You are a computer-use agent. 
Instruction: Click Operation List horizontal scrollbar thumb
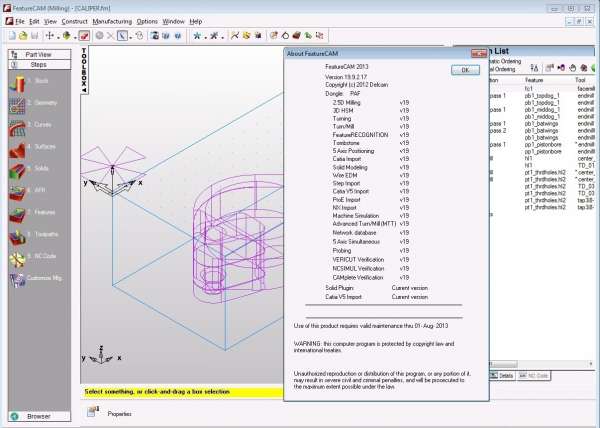point(503,364)
